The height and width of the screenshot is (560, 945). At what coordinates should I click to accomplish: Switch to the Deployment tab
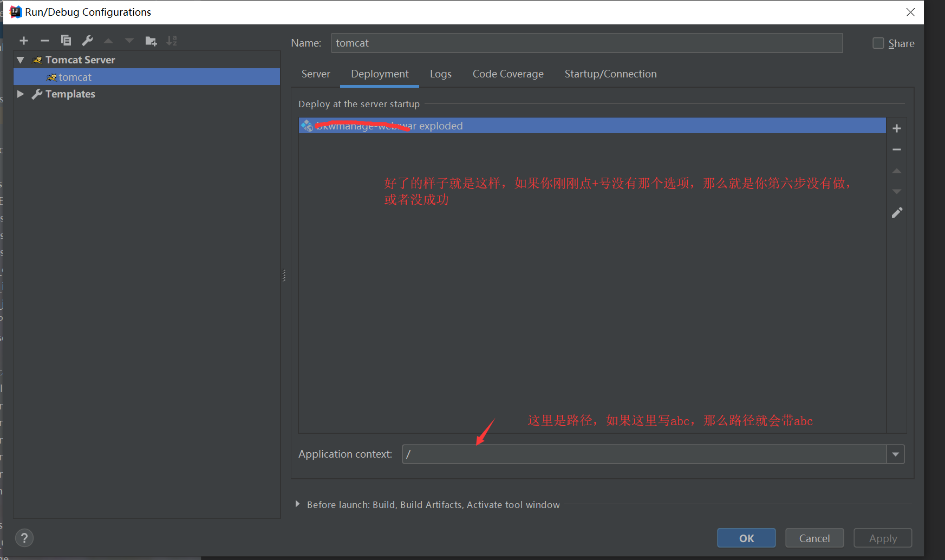point(380,74)
